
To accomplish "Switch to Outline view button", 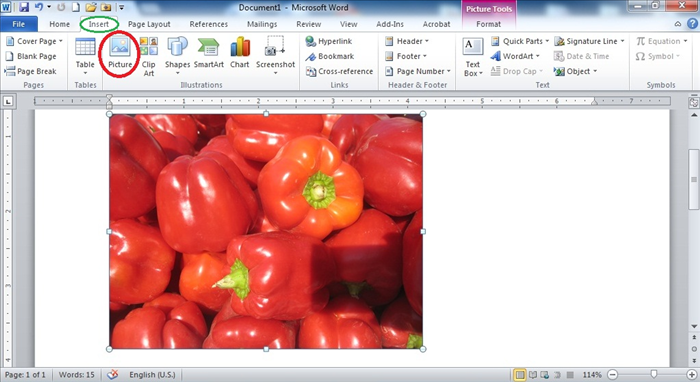I will tap(557, 375).
